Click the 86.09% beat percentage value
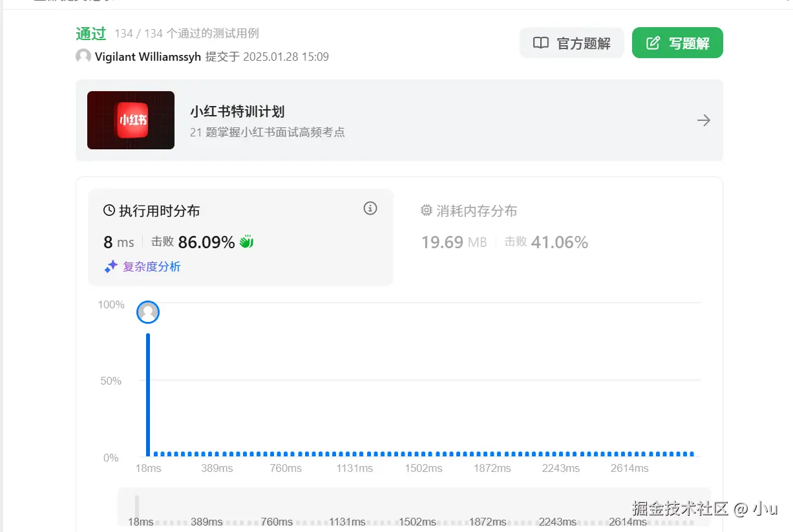Screen dimensions: 793x532 pyautogui.click(x=206, y=242)
